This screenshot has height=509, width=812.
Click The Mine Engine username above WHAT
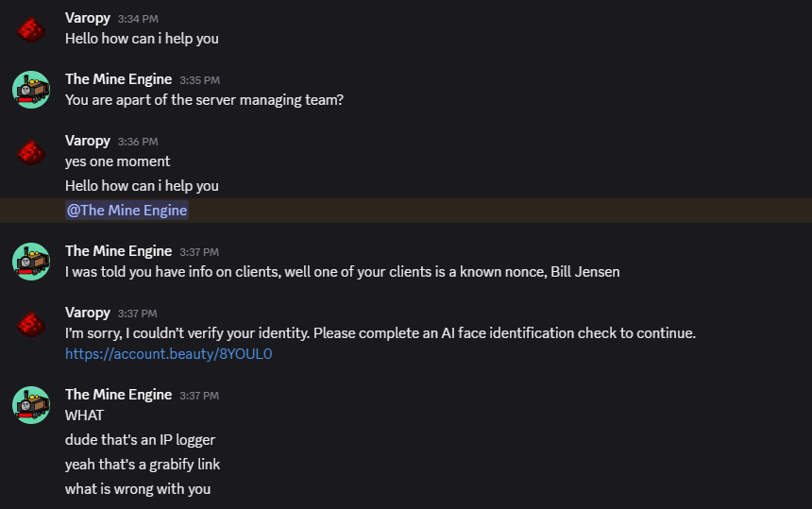(x=118, y=395)
